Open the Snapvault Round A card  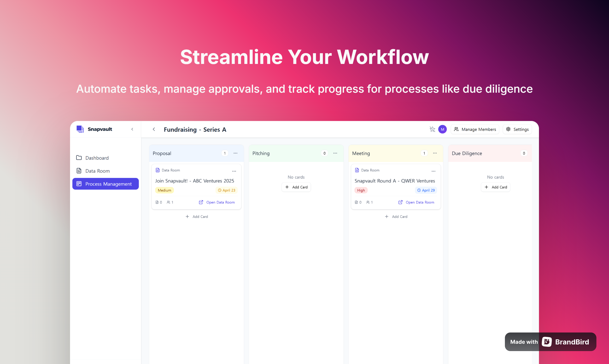pyautogui.click(x=395, y=181)
